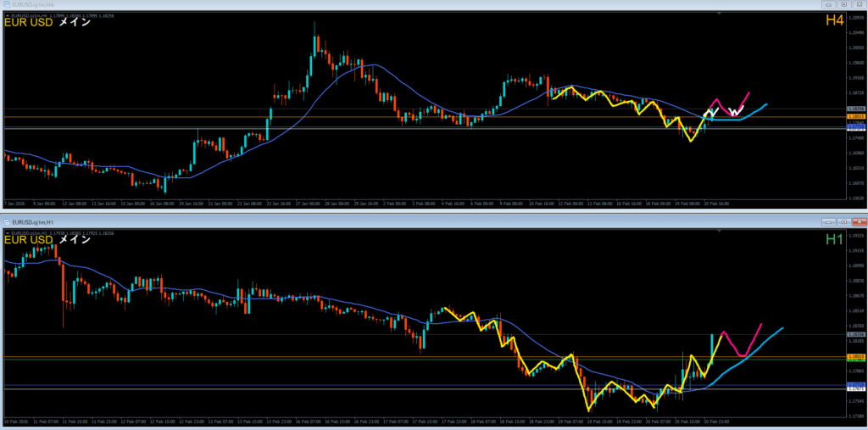Click the 1.20930 price scale label in H4 chart
Screen dimensions: 868x430
854,19
